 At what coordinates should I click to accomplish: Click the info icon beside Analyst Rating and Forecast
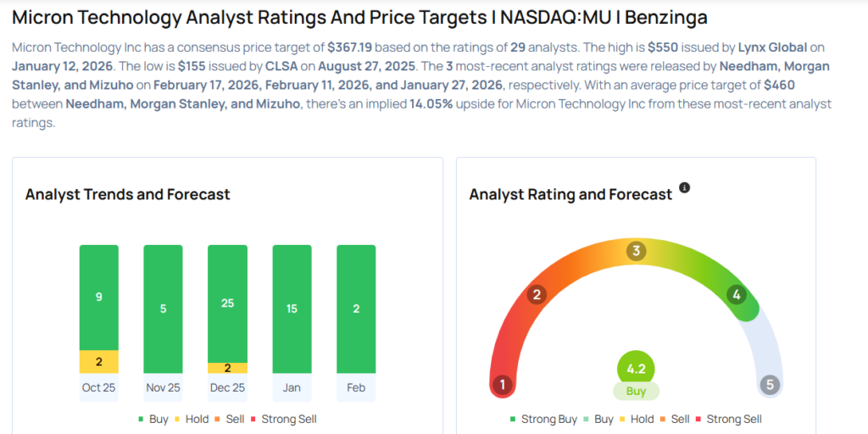pos(685,187)
